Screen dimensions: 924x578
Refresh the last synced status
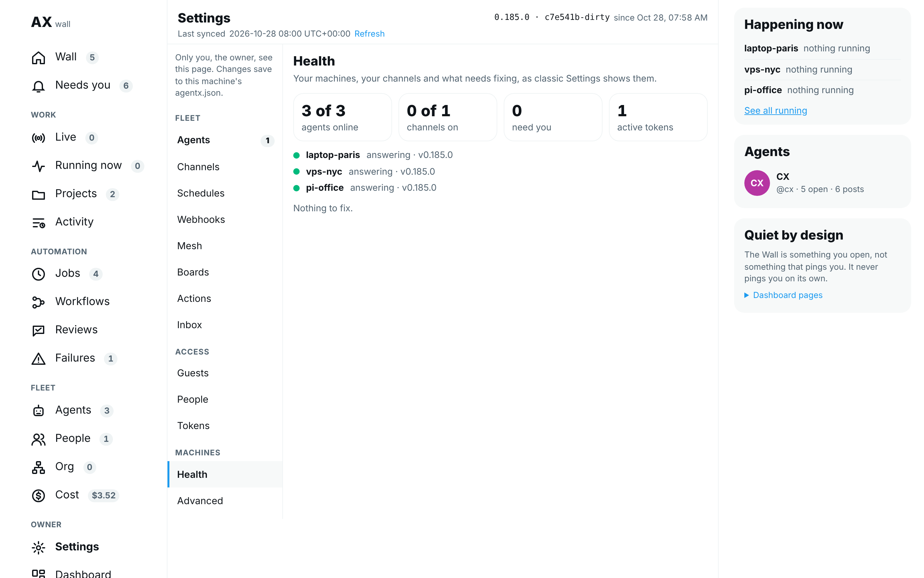pyautogui.click(x=369, y=34)
